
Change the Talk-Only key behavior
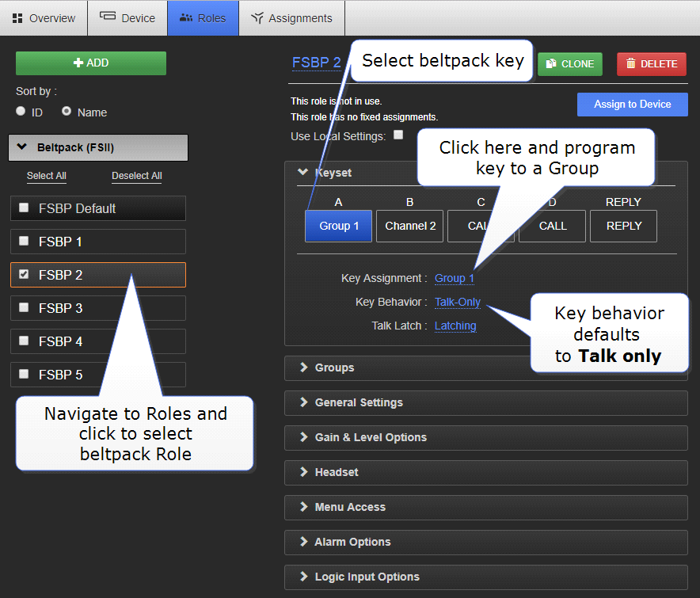tap(457, 302)
